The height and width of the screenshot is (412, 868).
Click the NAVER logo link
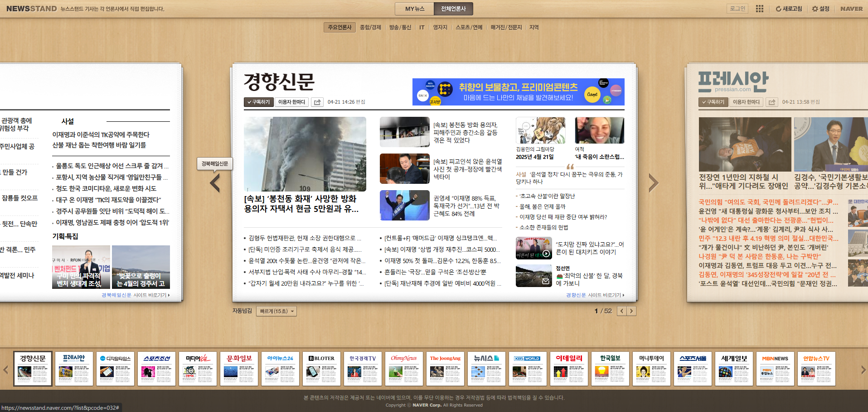pyautogui.click(x=852, y=9)
